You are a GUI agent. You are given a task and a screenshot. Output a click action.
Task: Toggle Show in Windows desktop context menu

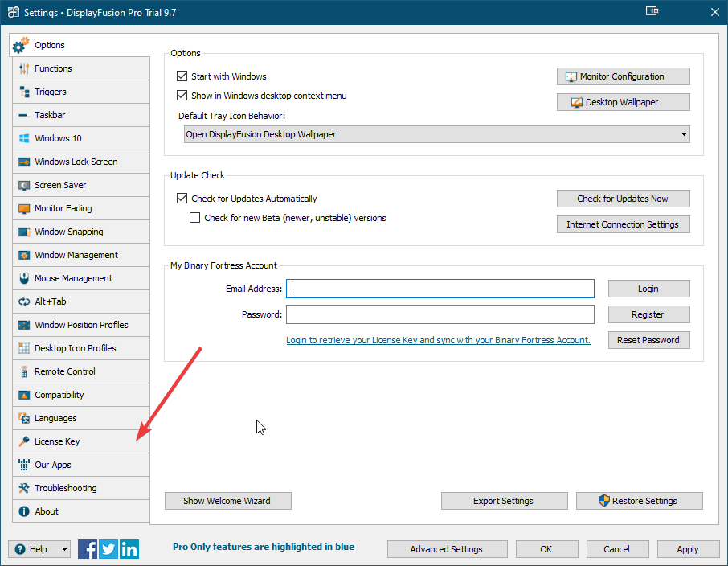(182, 96)
